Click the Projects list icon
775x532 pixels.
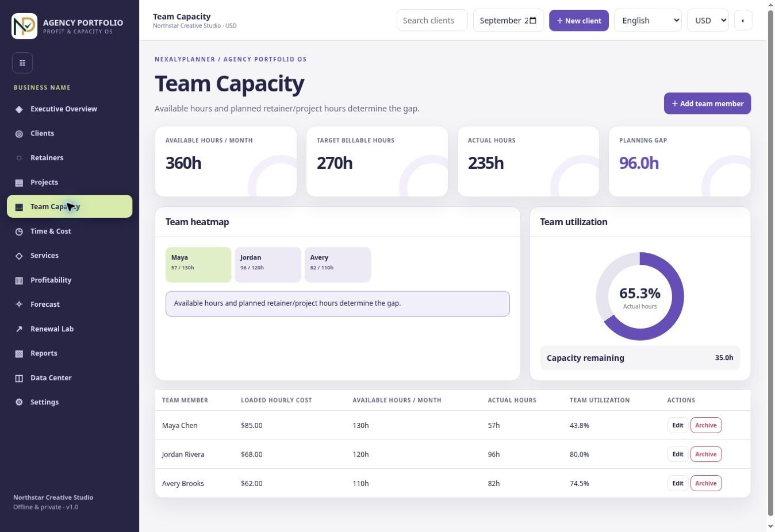point(19,182)
